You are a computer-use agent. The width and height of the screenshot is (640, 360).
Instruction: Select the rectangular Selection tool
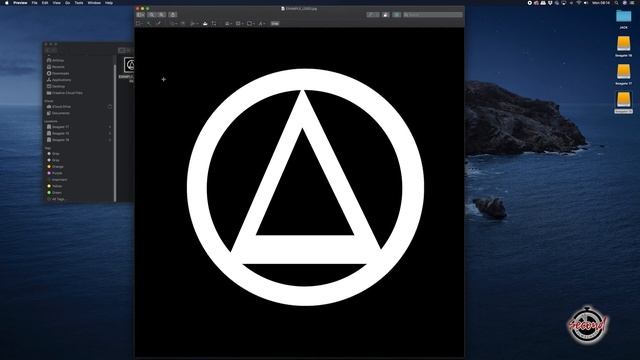click(139, 24)
